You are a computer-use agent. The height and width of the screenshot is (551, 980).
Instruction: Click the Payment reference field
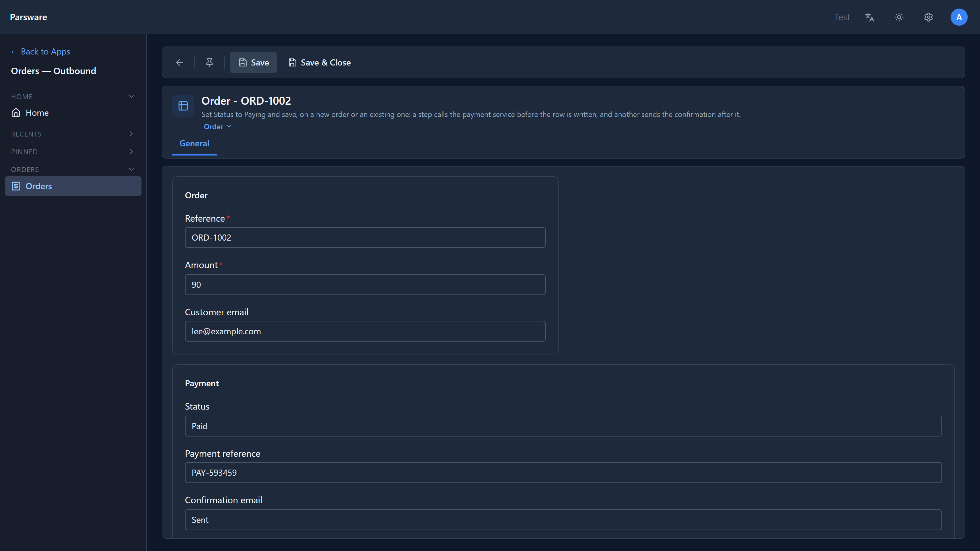[x=563, y=473]
